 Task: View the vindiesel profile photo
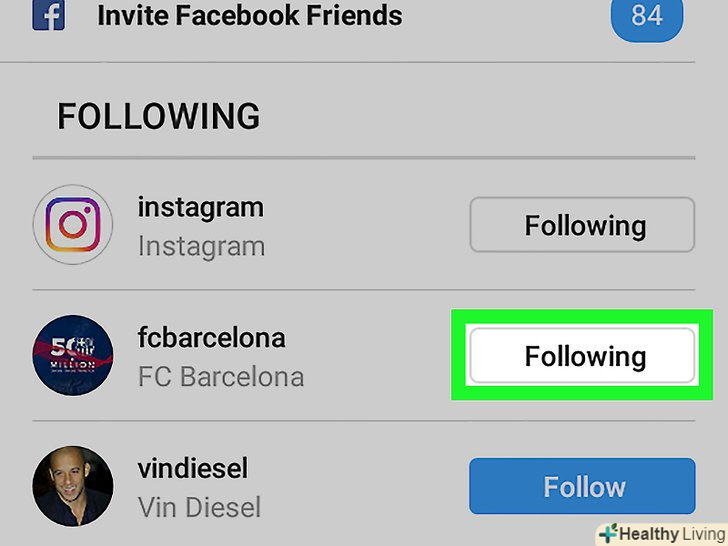(x=72, y=486)
